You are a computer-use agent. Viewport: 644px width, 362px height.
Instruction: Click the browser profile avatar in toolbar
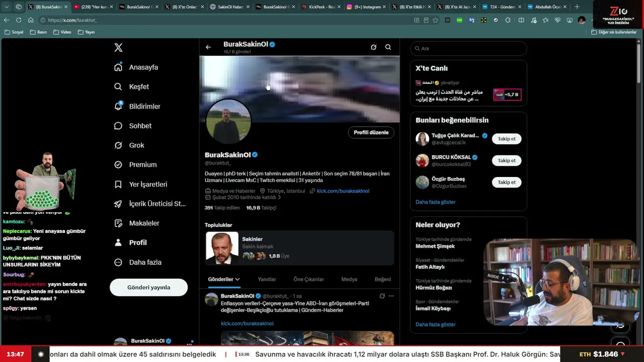coord(582,20)
